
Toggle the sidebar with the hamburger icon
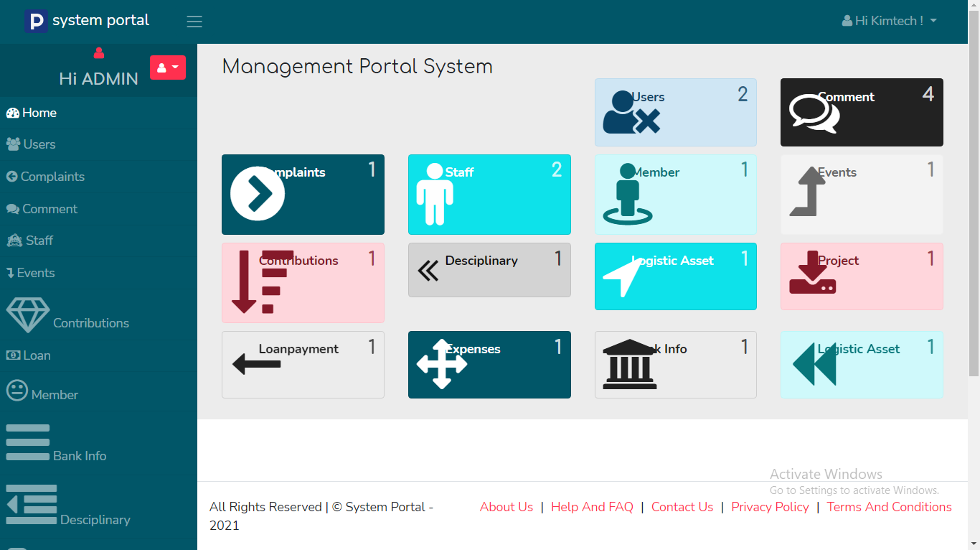coord(194,21)
